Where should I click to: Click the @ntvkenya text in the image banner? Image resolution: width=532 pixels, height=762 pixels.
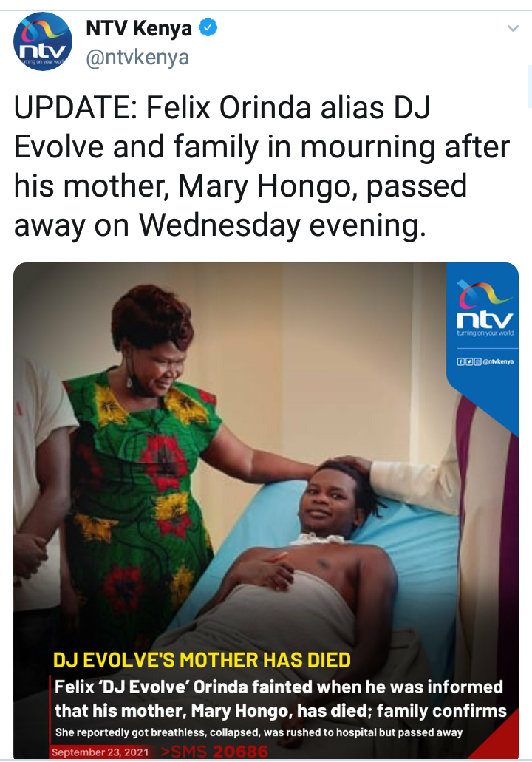pyautogui.click(x=498, y=361)
